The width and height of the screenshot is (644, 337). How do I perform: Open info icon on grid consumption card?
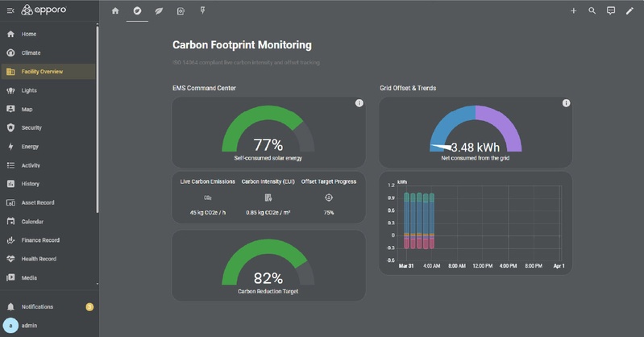(566, 103)
